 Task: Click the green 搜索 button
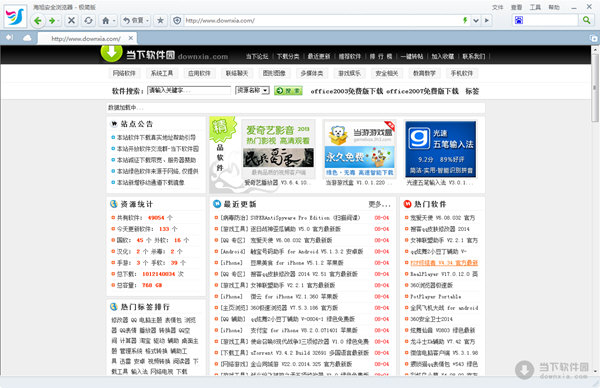point(288,91)
